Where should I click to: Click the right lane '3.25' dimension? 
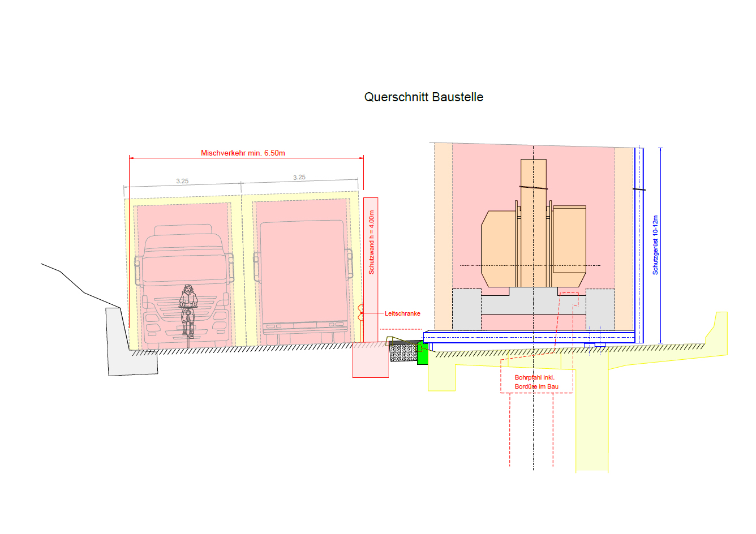pos(299,177)
